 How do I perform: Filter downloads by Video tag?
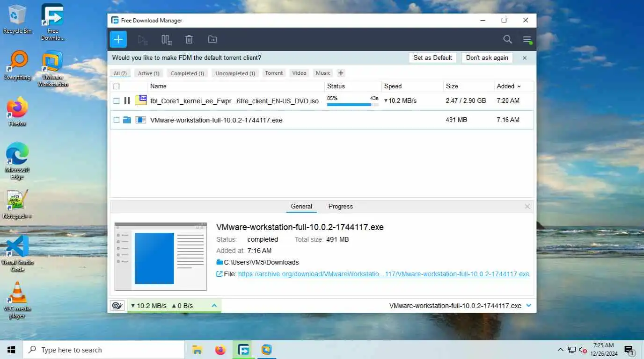(x=299, y=73)
